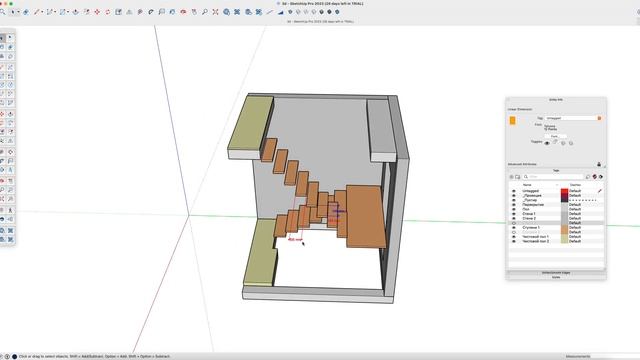This screenshot has height=360, width=640.
Task: Choose the Line pencil tool in top toolbar
Action: [37, 12]
